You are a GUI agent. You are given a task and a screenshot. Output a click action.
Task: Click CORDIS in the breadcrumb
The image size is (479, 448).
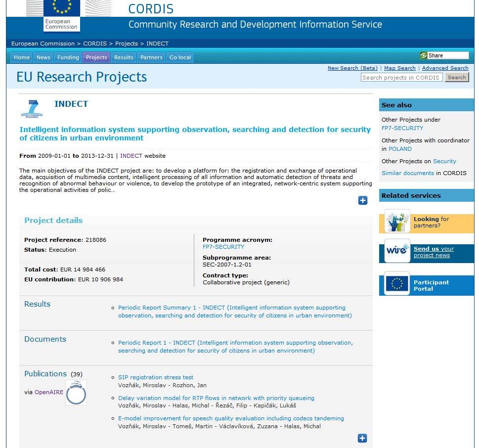point(95,44)
